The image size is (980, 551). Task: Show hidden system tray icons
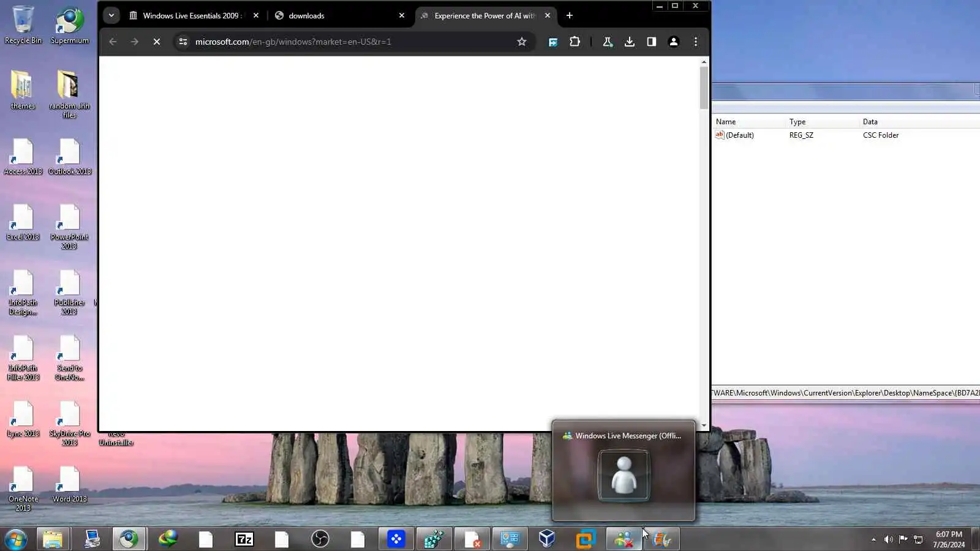click(x=873, y=539)
